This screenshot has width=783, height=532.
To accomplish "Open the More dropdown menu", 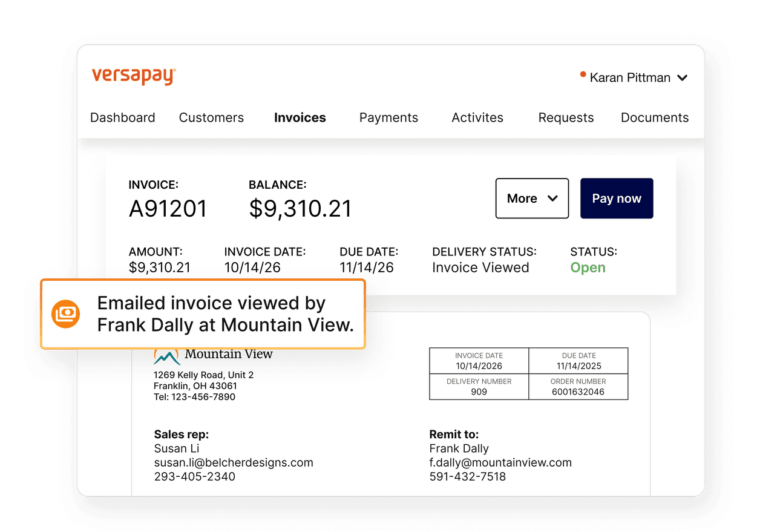I will [532, 199].
